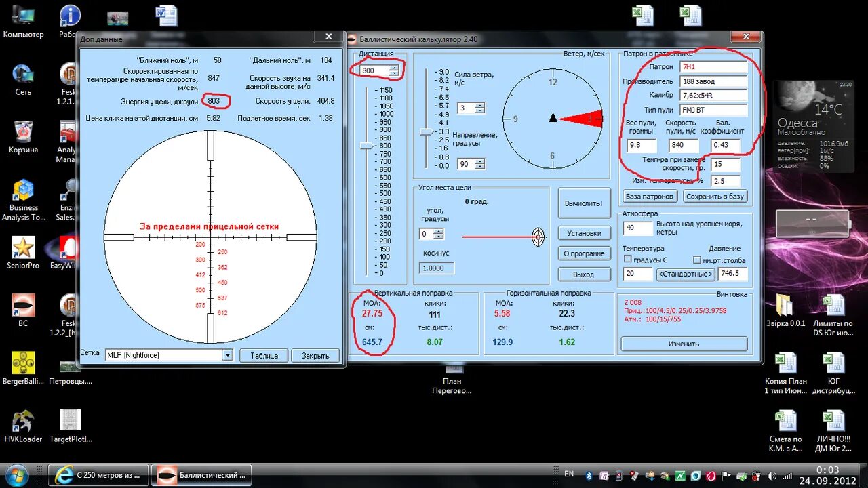
Task: Click pressure field 746.5
Action: point(733,274)
